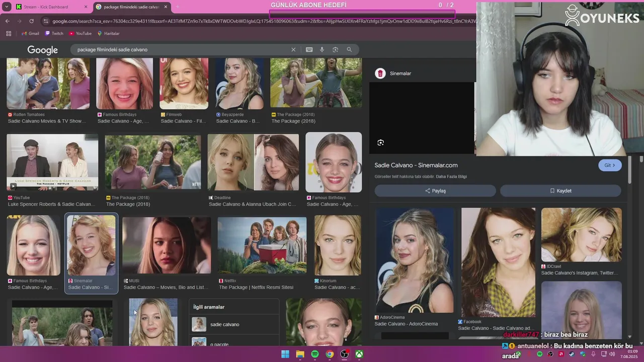Screen dimensions: 644x362
Task: Start voice search with microphone
Action: (x=322, y=50)
